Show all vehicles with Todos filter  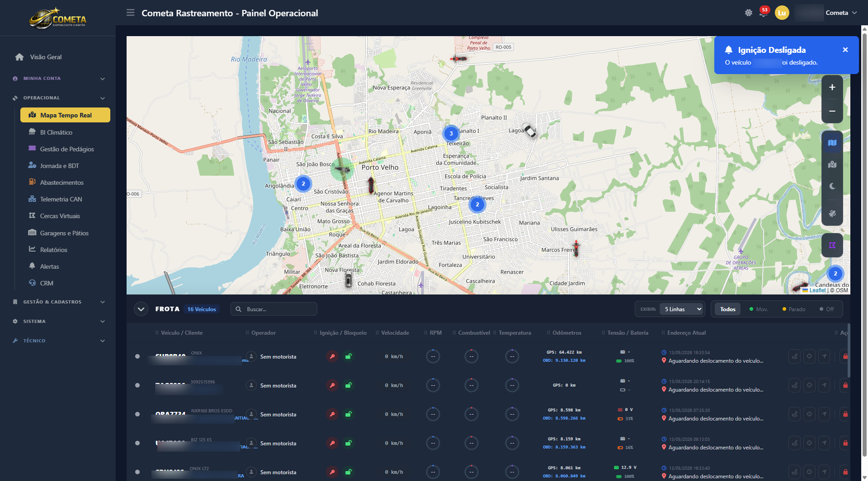coord(727,309)
